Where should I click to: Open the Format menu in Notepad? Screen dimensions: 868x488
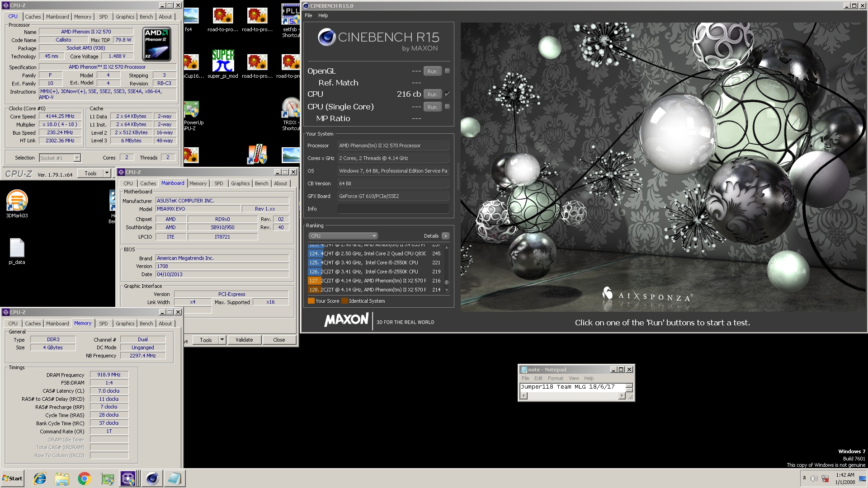coord(556,378)
